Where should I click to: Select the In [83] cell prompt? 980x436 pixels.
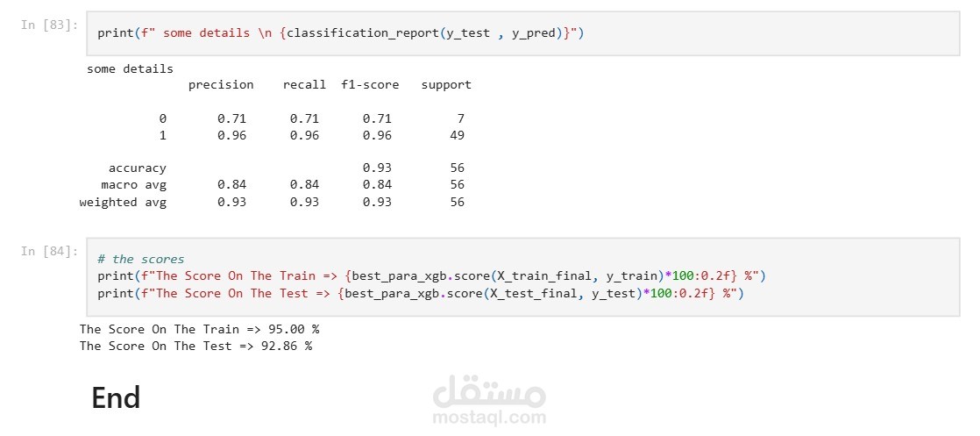click(x=49, y=25)
